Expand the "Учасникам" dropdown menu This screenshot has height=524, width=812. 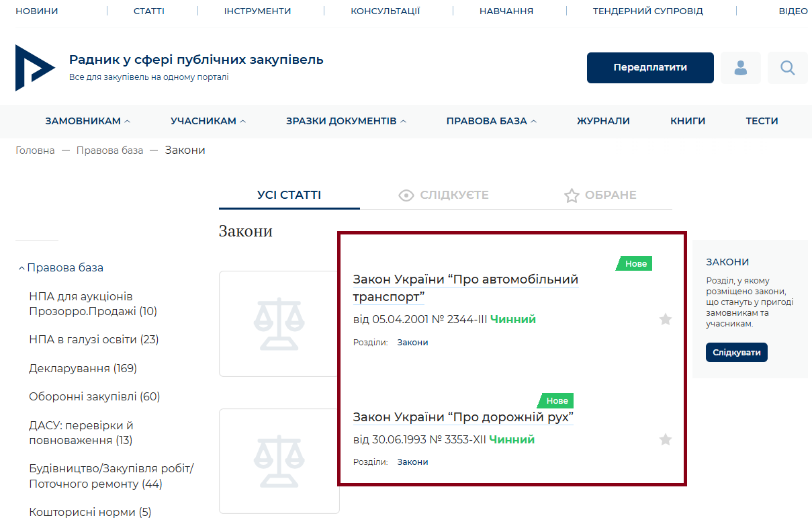[x=208, y=122]
